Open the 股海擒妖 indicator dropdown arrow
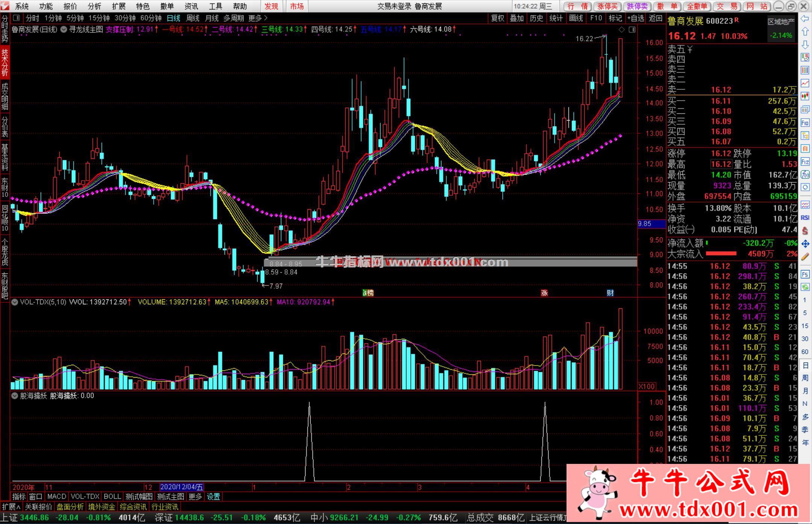This screenshot has width=812, height=524. tap(15, 396)
